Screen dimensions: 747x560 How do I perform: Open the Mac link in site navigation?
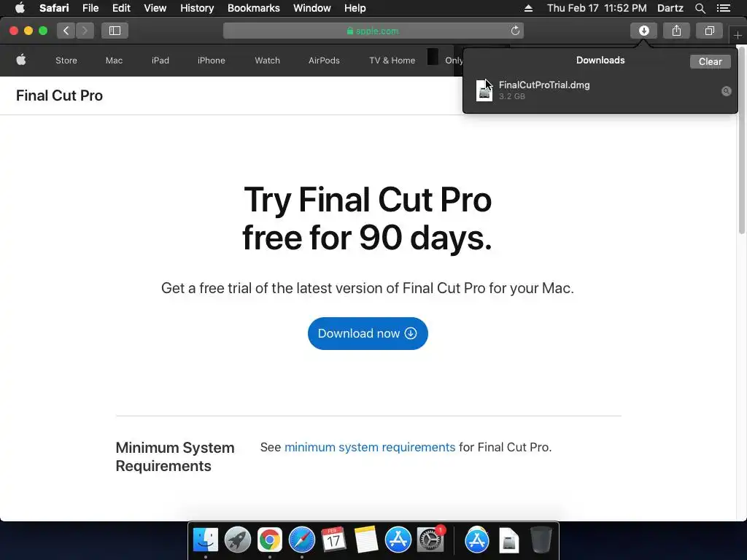tap(114, 61)
